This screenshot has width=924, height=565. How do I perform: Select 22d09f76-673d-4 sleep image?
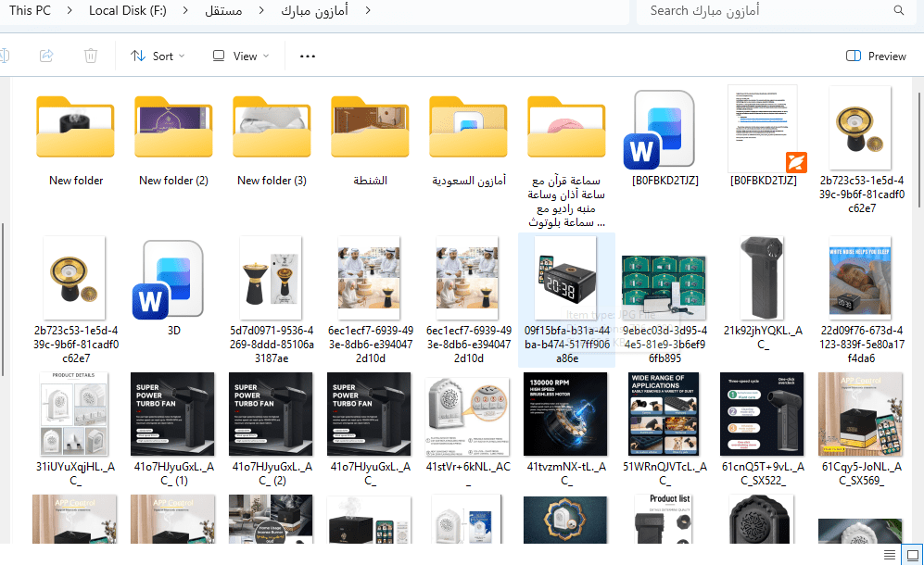[860, 278]
